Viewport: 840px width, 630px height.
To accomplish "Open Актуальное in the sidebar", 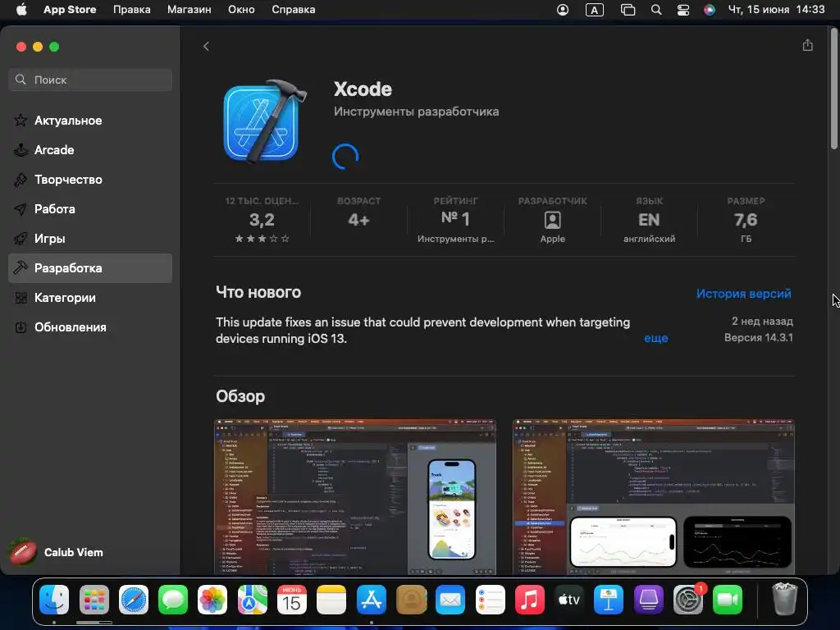I will [90, 121].
